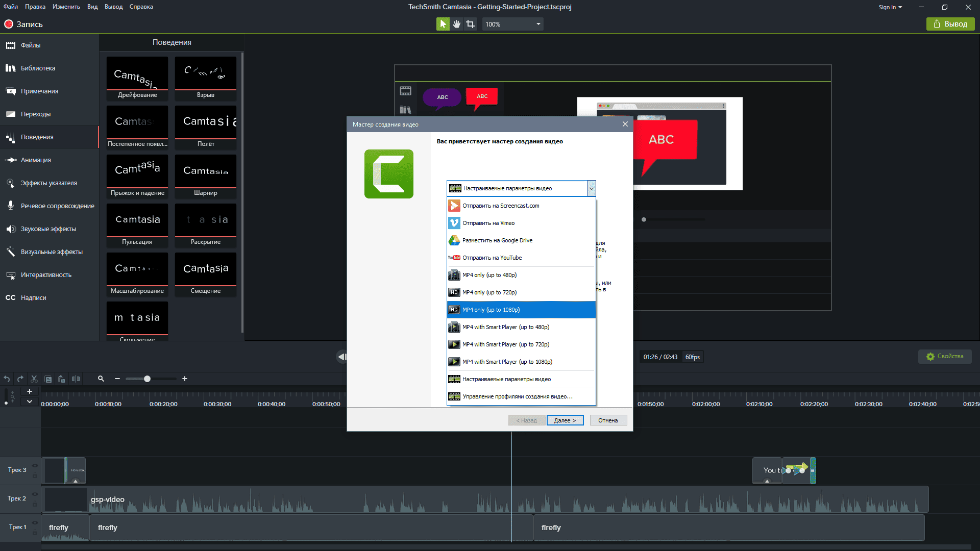Viewport: 980px width, 551px height.
Task: Open the Справка menu
Action: pos(141,7)
